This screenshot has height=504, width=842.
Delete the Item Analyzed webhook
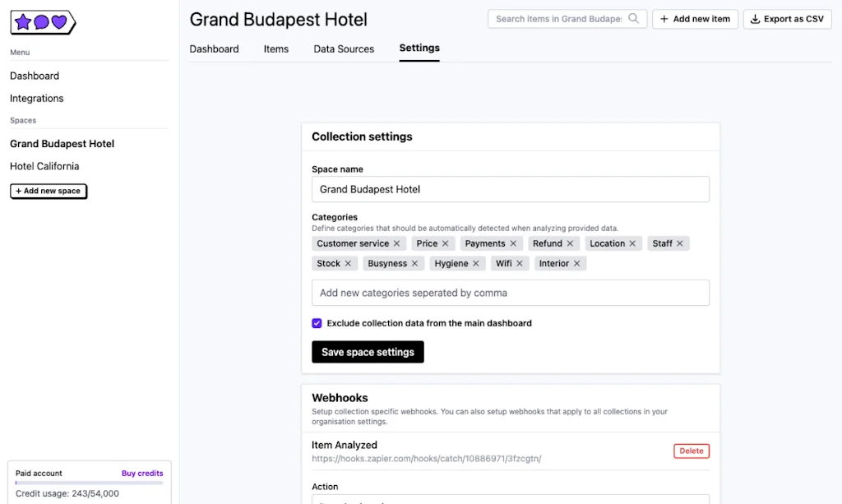click(x=691, y=451)
